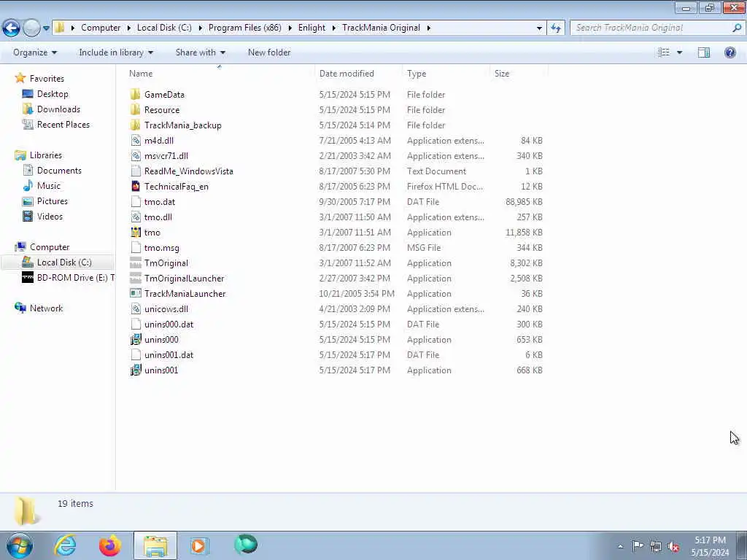Open the Windows Start button

click(19, 545)
